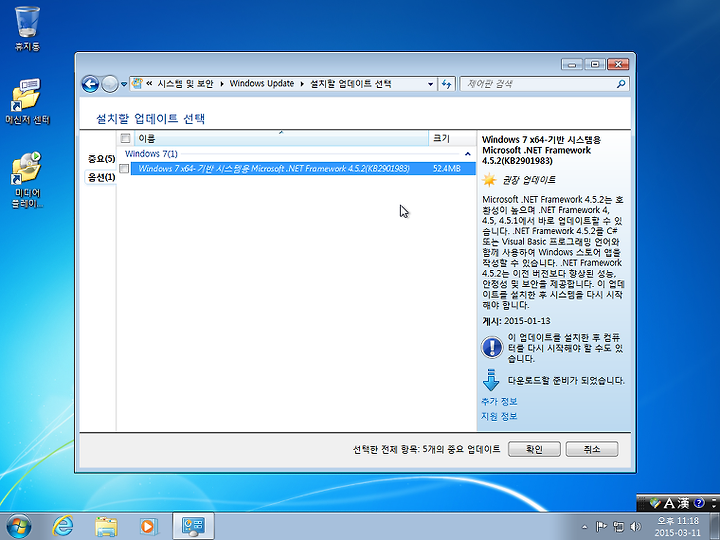Click the blue download-ready arrow icon
Viewport: 720px width, 540px height.
(x=491, y=380)
